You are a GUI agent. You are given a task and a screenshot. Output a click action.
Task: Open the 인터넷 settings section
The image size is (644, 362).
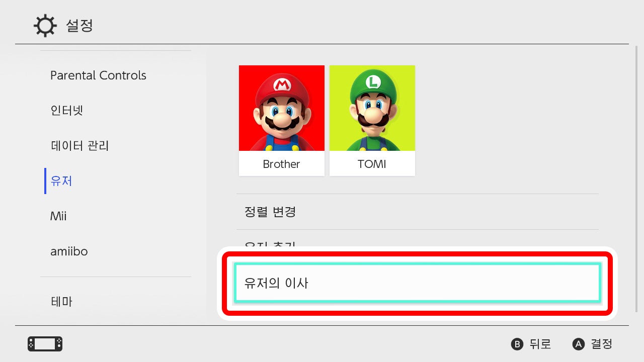pos(67,111)
